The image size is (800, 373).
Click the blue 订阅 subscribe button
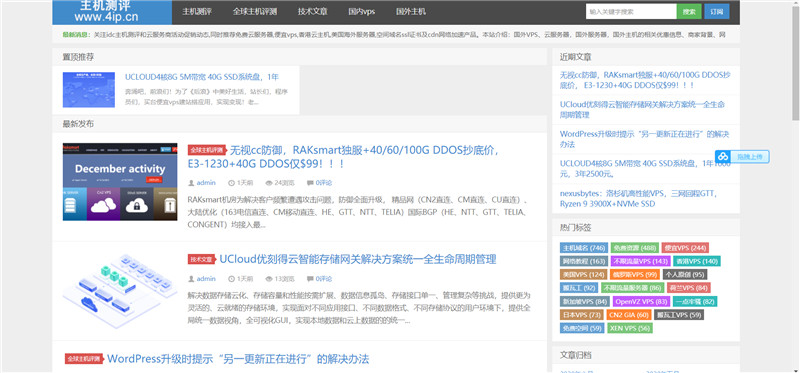pos(716,11)
